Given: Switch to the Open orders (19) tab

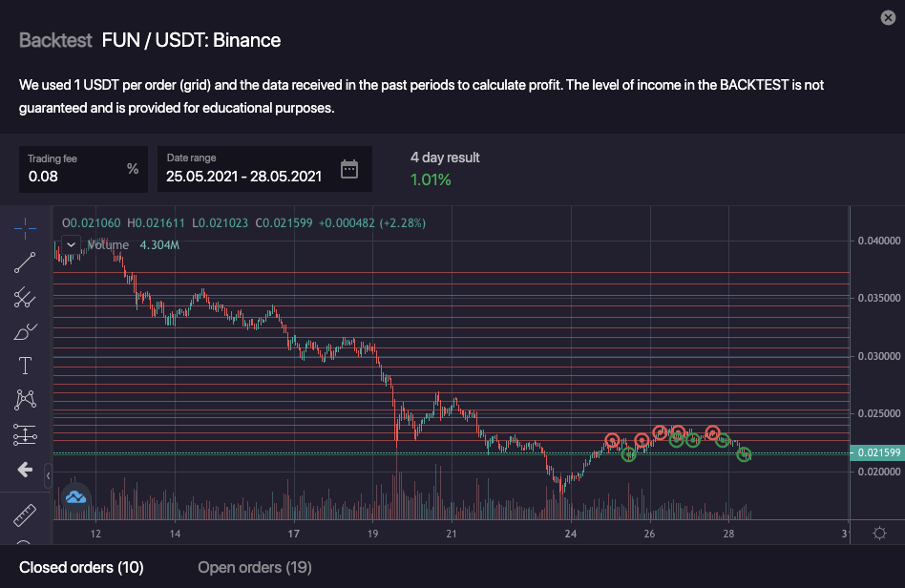Looking at the screenshot, I should pyautogui.click(x=254, y=568).
